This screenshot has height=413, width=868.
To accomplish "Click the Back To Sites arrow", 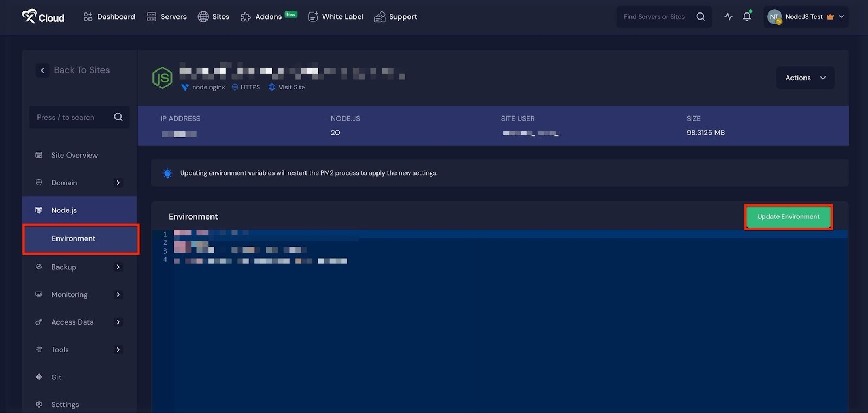I will (x=43, y=70).
